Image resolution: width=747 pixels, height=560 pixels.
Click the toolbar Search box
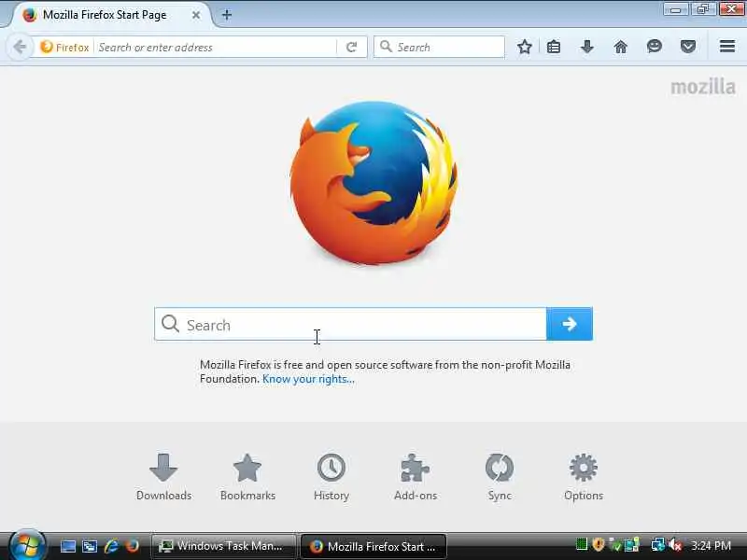pyautogui.click(x=439, y=47)
